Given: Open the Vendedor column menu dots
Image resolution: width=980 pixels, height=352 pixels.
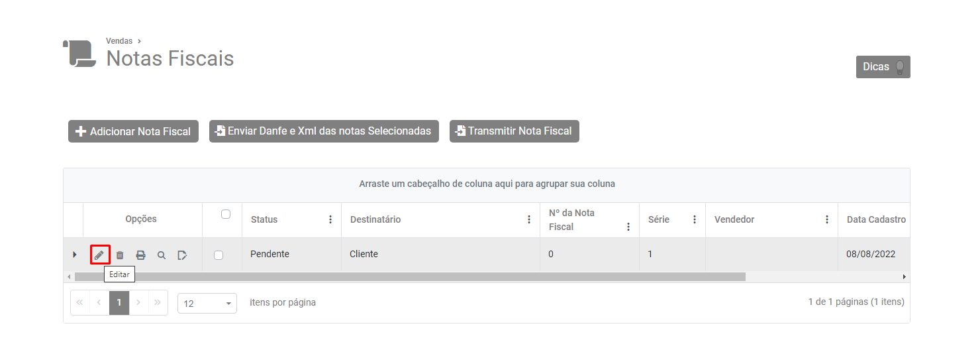Looking at the screenshot, I should 827,219.
